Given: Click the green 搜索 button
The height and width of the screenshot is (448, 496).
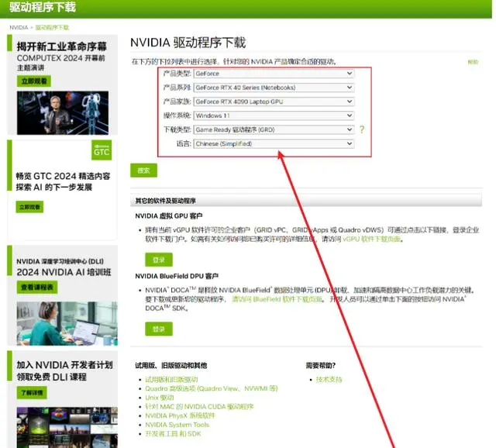Looking at the screenshot, I should (143, 171).
